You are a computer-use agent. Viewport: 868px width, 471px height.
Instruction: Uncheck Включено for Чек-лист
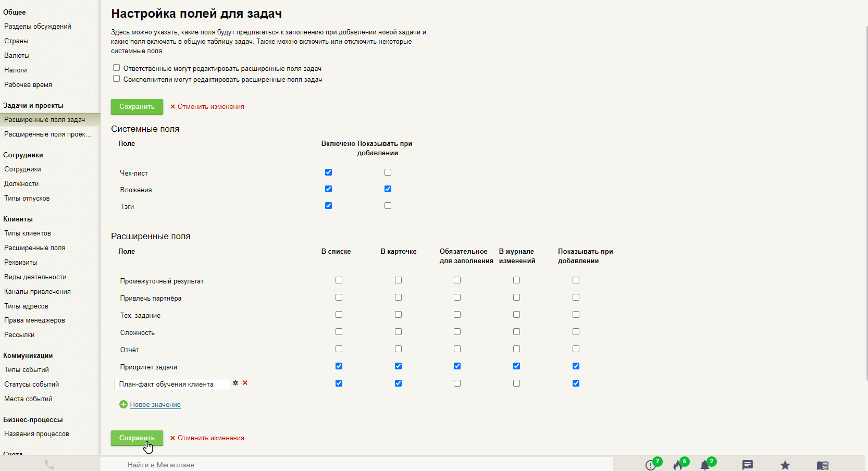tap(328, 172)
